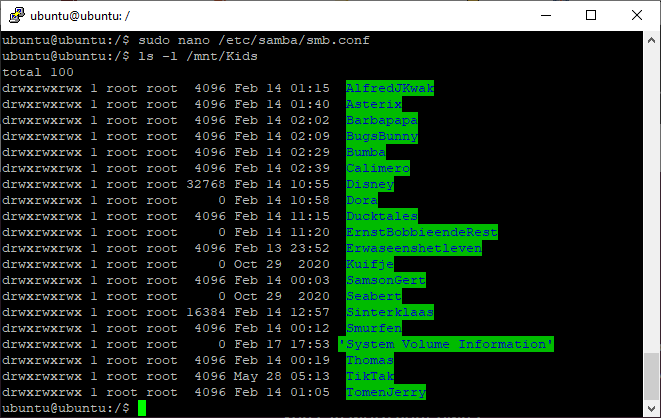Click the BugsBunny directory name
The width and height of the screenshot is (661, 418).
click(x=382, y=136)
